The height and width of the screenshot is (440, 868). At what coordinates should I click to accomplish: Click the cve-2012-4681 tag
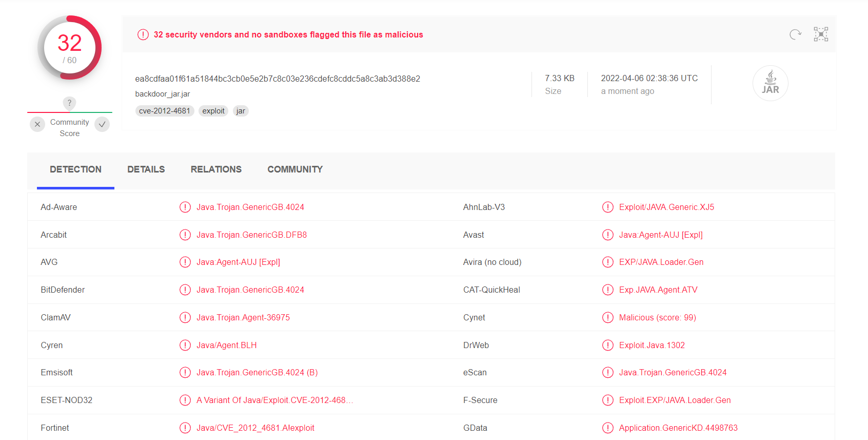pyautogui.click(x=165, y=111)
